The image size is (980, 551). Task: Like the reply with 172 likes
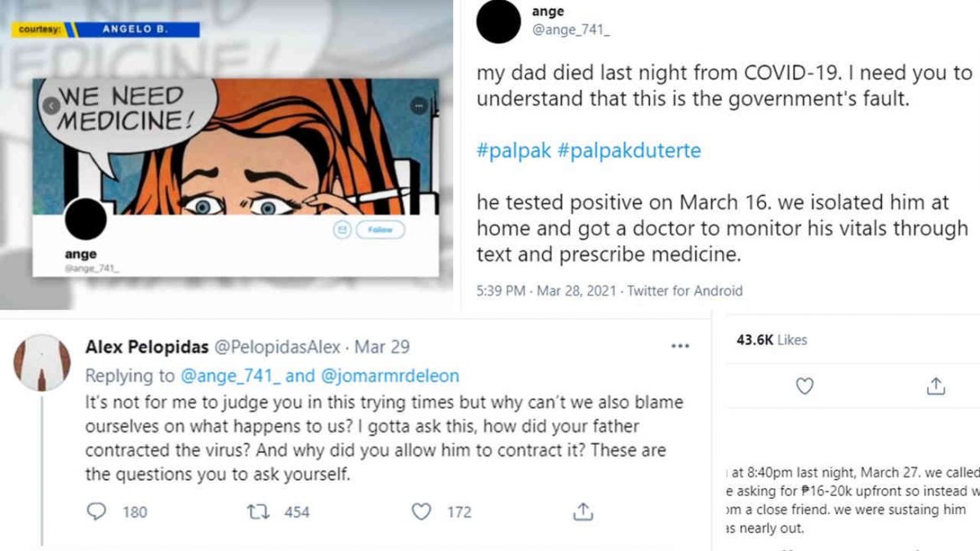[422, 512]
